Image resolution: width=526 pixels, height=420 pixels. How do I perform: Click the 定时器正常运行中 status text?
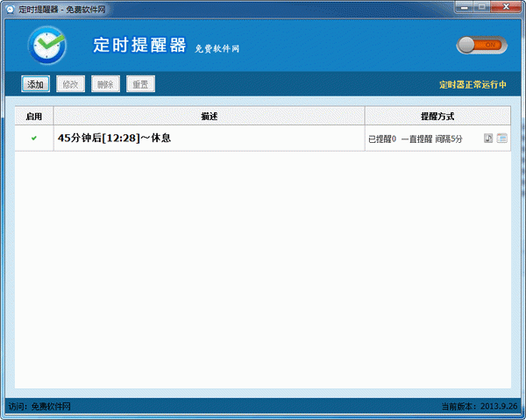point(473,85)
